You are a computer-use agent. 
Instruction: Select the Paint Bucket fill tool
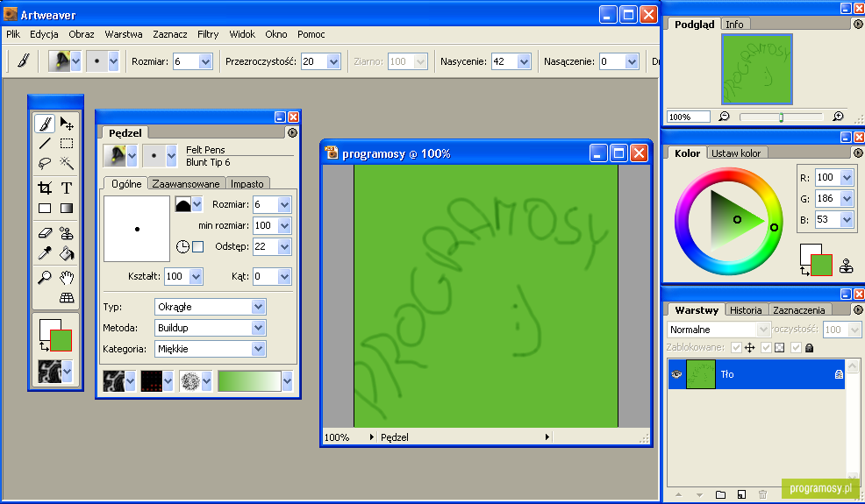click(67, 253)
